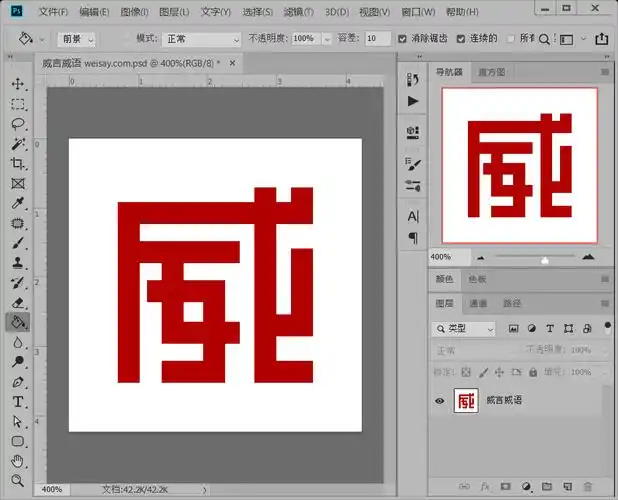The image size is (618, 500).
Task: Activate the Hand tool
Action: tap(18, 461)
